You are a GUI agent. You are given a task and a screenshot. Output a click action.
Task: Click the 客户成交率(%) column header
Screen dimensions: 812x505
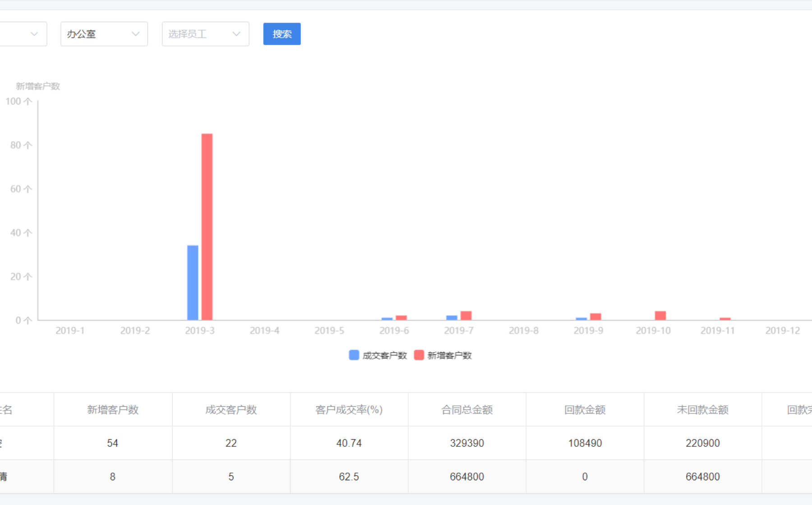[349, 409]
